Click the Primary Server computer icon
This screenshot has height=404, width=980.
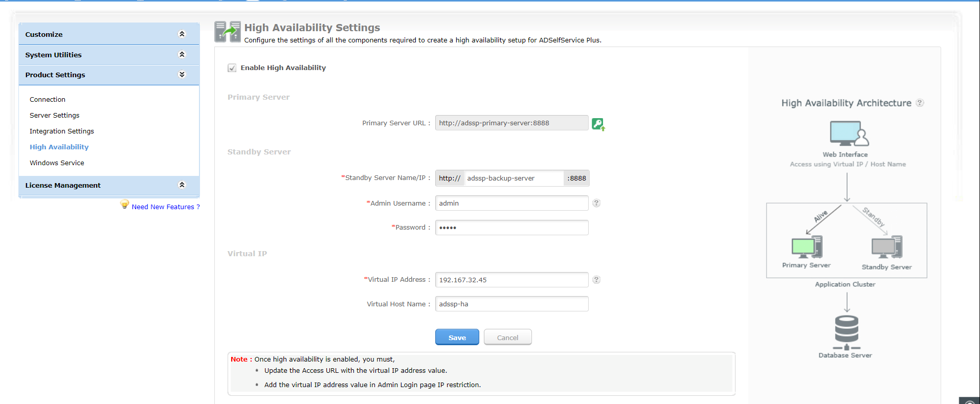807,247
